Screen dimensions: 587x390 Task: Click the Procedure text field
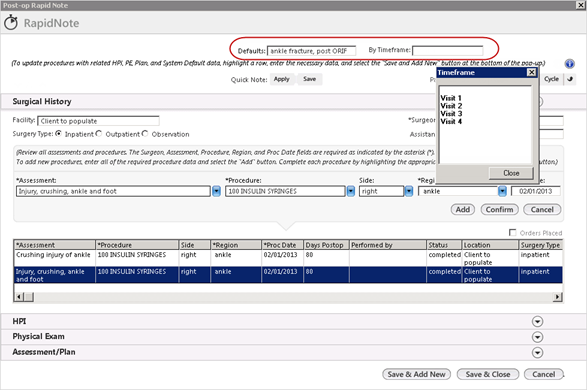[285, 191]
